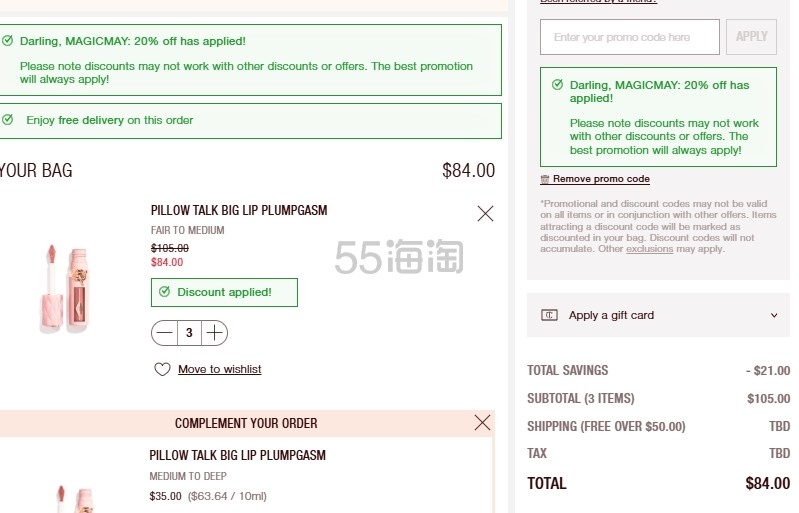Open the Pillow Talk Big Lip Plumpgasm bag item title
The image size is (799, 513).
239,210
